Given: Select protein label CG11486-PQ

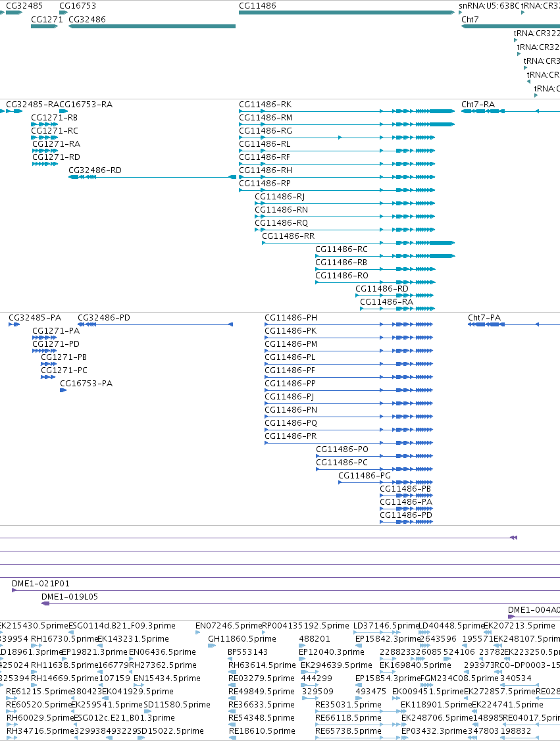Looking at the screenshot, I should (291, 423).
